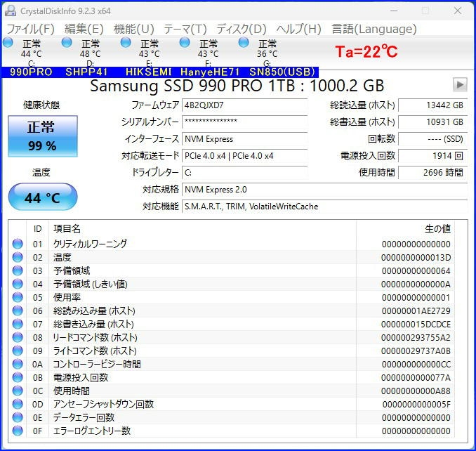The image size is (476, 451).
Task: Click the rotation rate value ---- (SSD)
Action: click(x=433, y=139)
